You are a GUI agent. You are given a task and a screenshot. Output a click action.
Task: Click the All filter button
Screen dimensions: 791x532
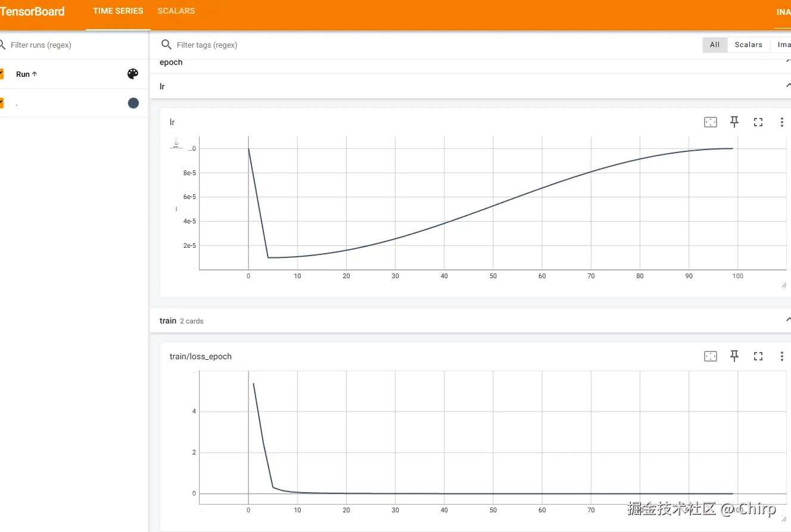coord(715,45)
